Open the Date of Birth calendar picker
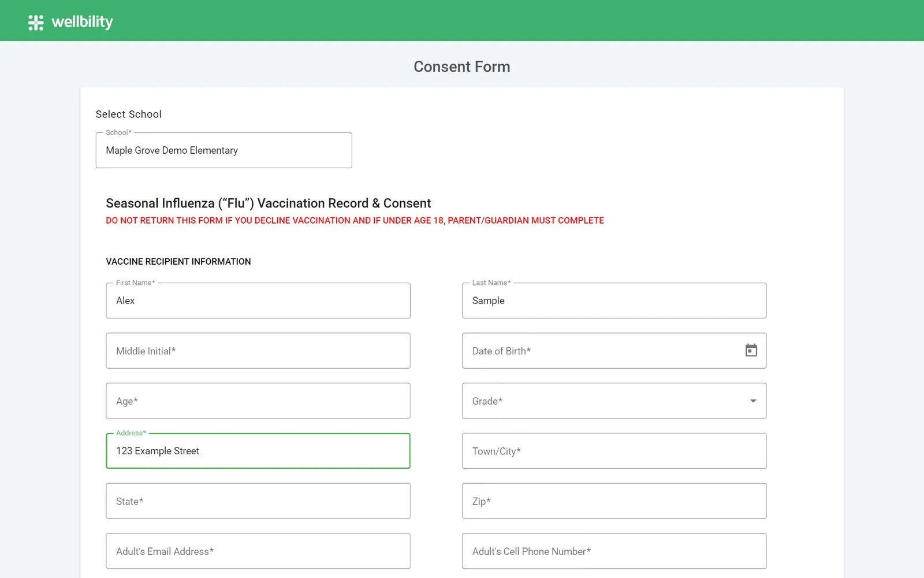 [x=751, y=350]
